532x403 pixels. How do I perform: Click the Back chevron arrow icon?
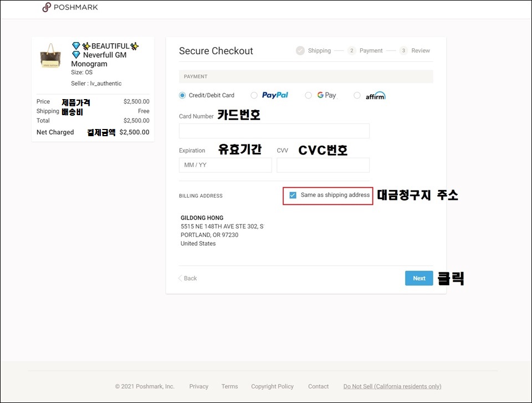pos(180,278)
